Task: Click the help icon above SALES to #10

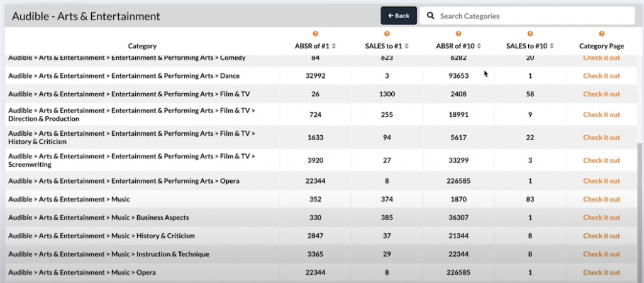Action: 530,34
